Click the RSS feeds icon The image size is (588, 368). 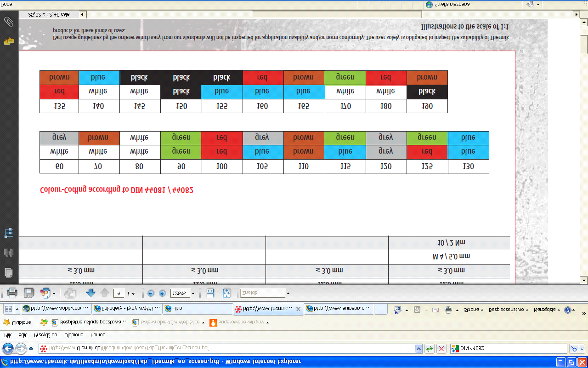[x=417, y=310]
